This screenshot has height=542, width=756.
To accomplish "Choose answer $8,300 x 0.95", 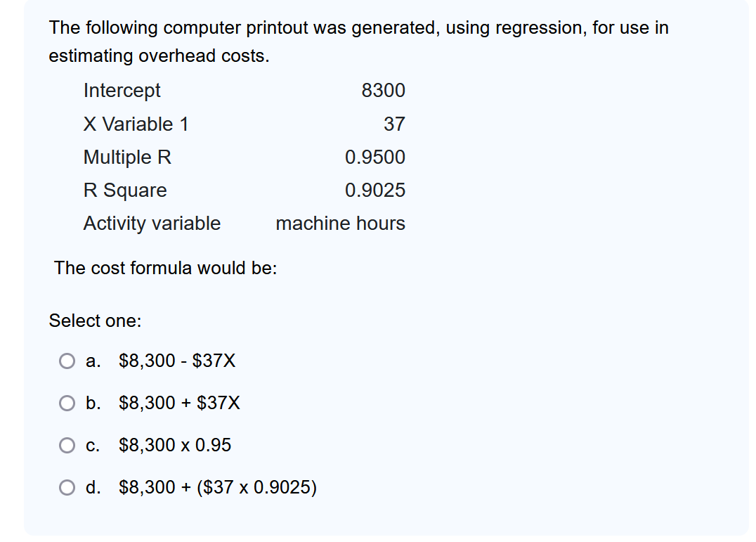I will (174, 445).
